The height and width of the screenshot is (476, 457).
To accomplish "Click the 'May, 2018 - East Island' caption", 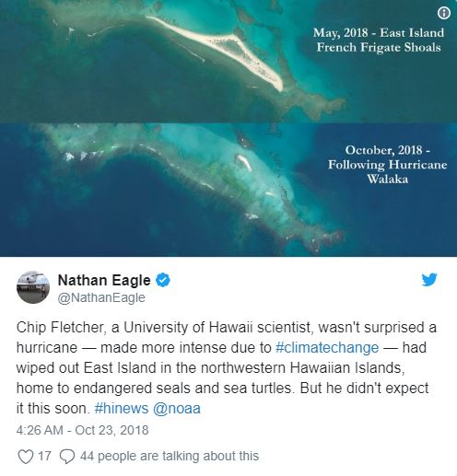I will point(379,33).
